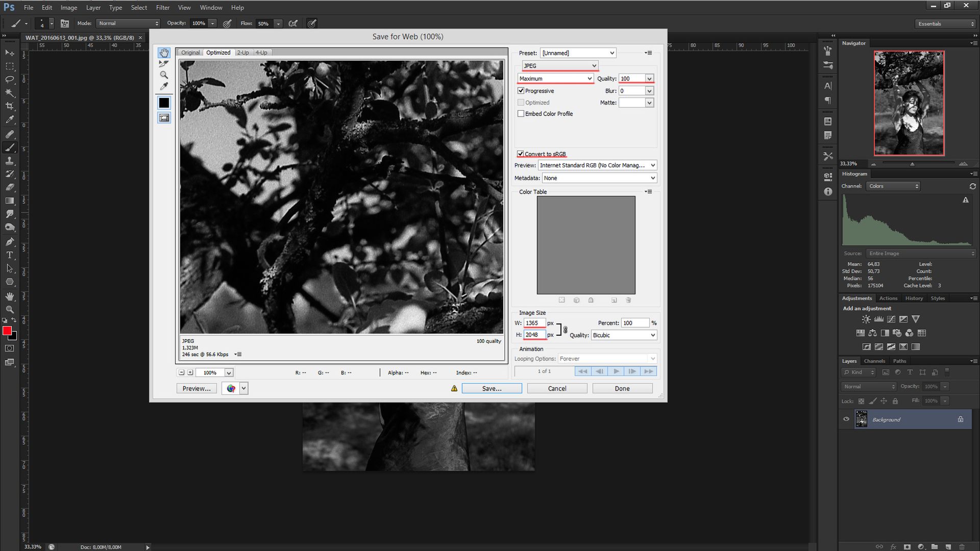
Task: Select the Magic Wand tool
Action: [10, 93]
